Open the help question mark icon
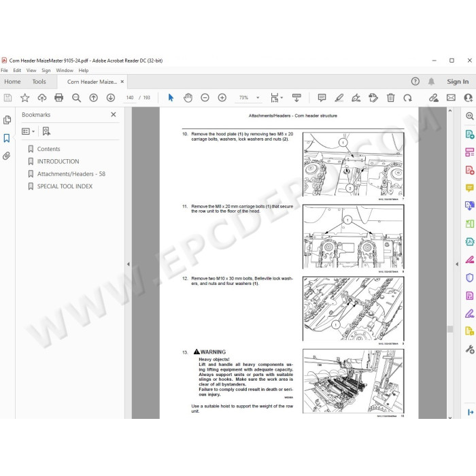This screenshot has height=476, width=476. [x=415, y=82]
